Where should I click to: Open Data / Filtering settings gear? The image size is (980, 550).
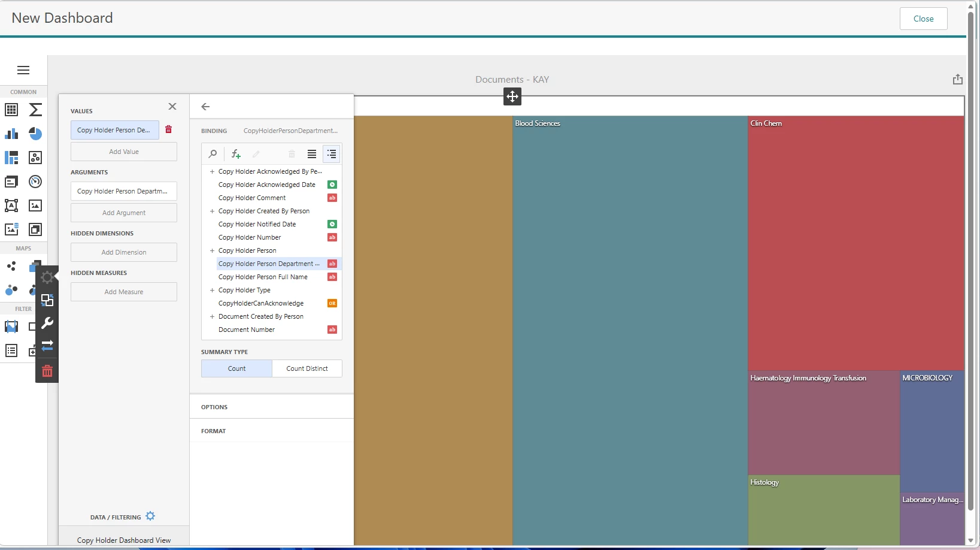[150, 516]
